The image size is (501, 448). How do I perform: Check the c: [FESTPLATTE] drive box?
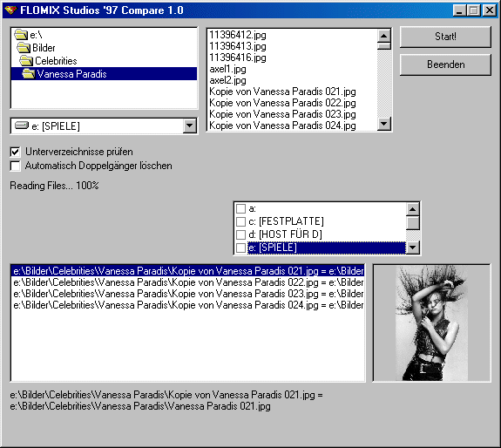click(240, 221)
